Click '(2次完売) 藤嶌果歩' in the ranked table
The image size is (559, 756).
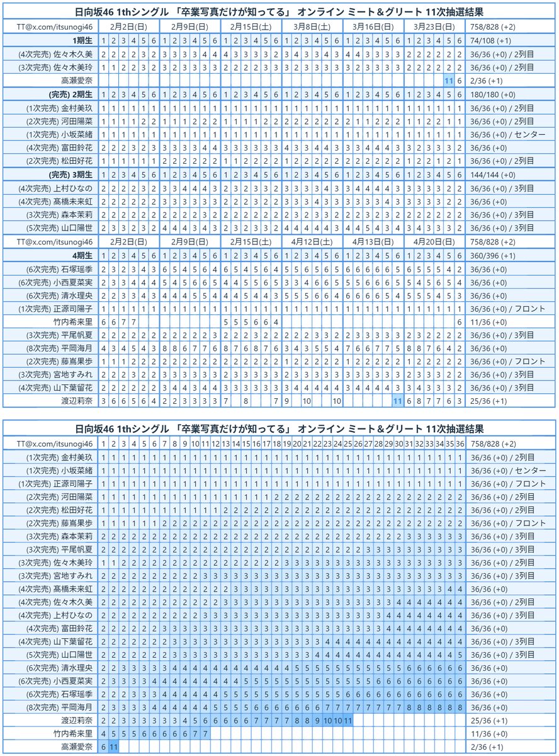(59, 523)
